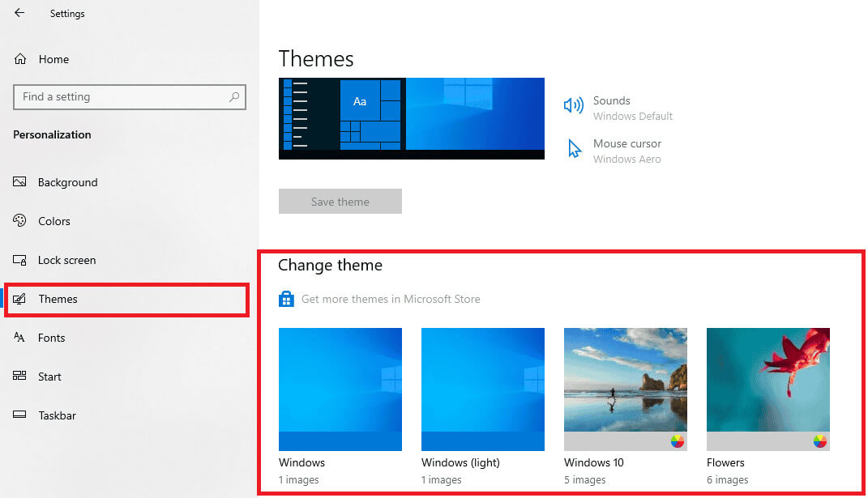Screen dimensions: 868x498
Task: Click the Microsoft Store bag icon
Action: coord(286,299)
